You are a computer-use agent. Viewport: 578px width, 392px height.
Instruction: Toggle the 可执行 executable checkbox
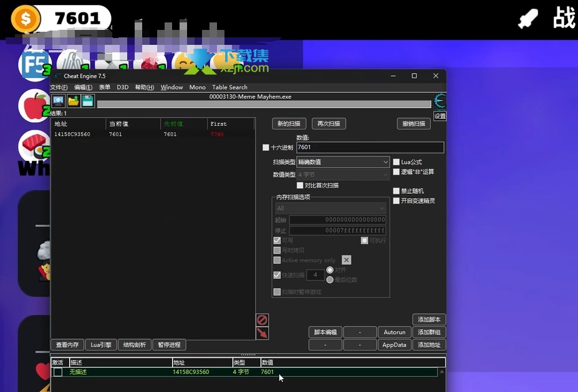coord(364,241)
